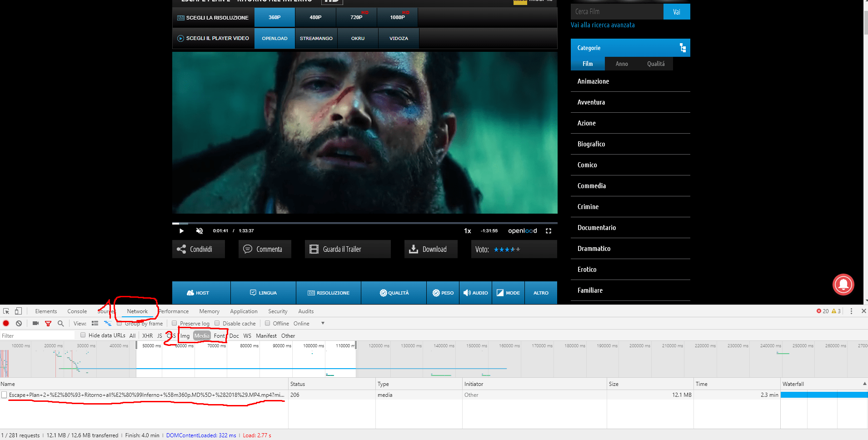This screenshot has height=440, width=868.
Task: Filter requests by XHR
Action: (147, 336)
